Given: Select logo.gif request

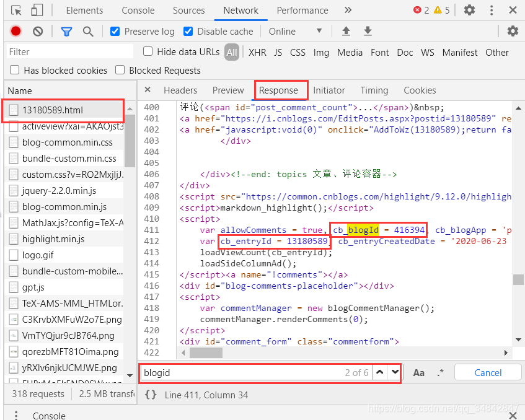Looking at the screenshot, I should tap(63, 255).
